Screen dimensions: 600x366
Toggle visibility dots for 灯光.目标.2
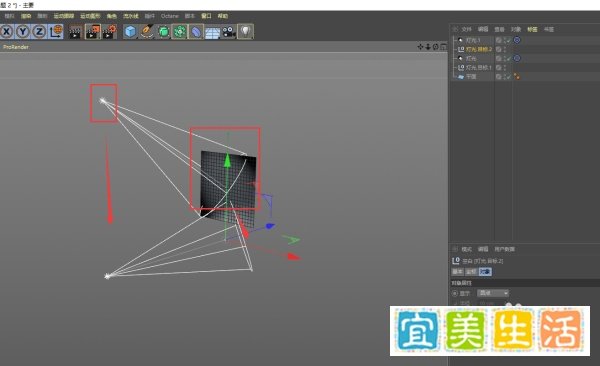pos(505,49)
